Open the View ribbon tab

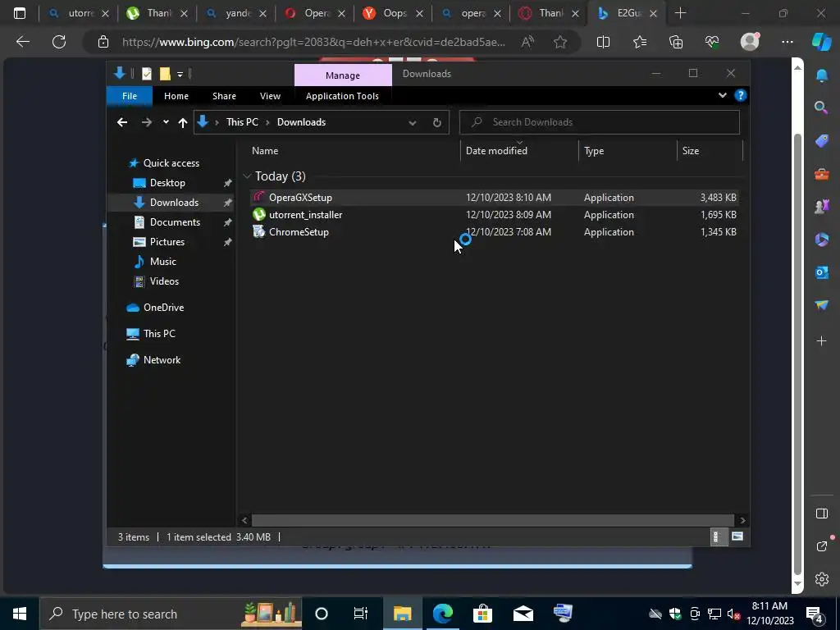(x=270, y=96)
